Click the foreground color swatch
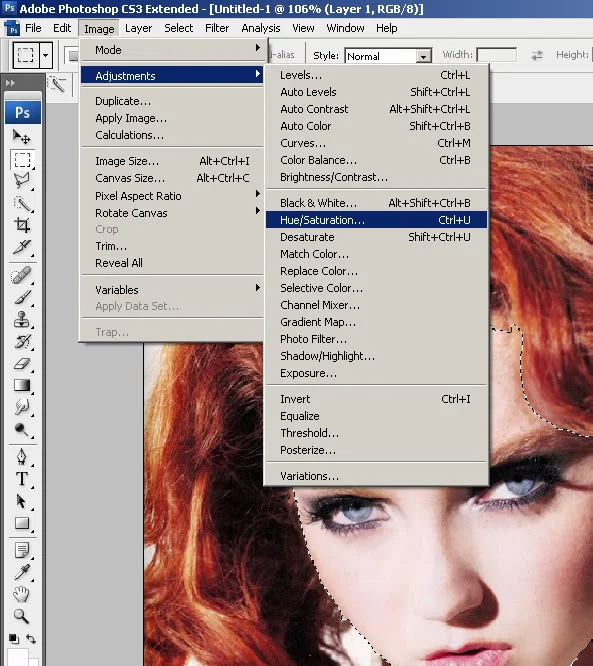 (x=18, y=657)
